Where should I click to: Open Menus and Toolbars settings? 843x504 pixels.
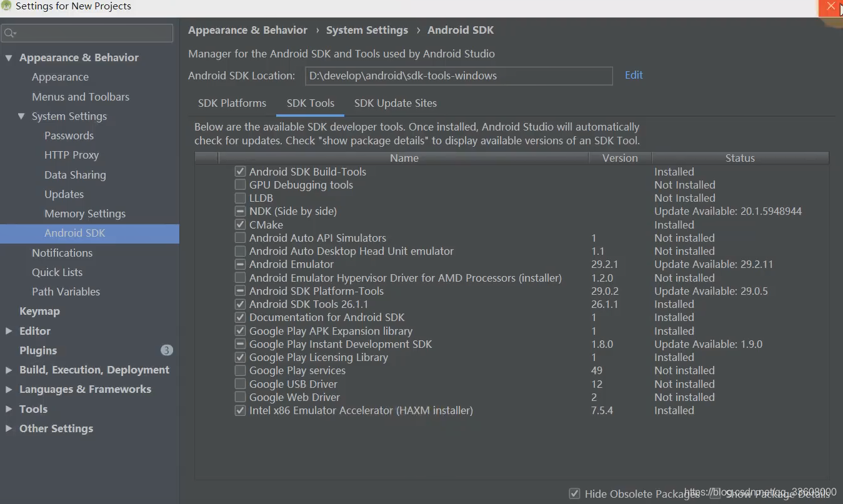[x=81, y=97]
